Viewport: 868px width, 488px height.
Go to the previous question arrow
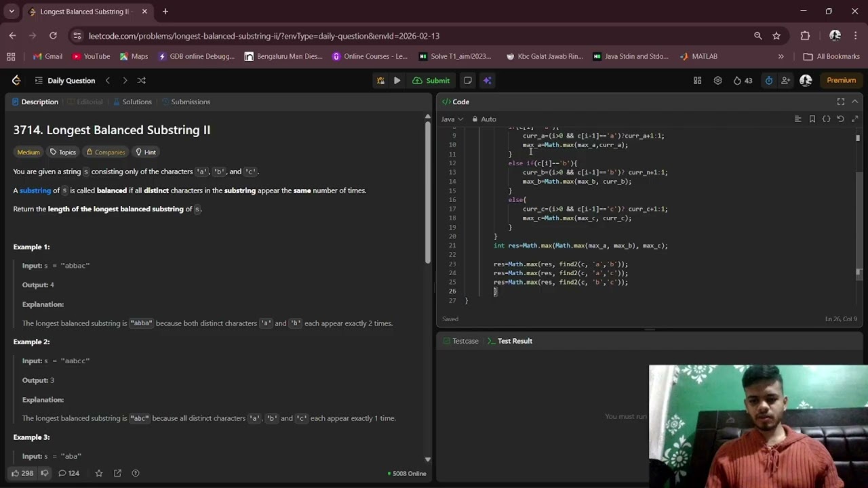click(x=107, y=81)
